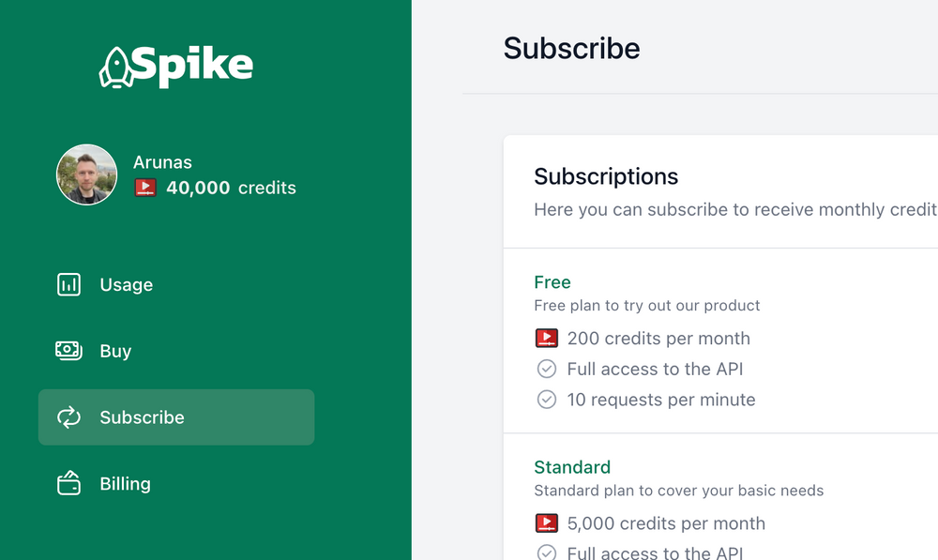Navigate to the Buy section

tap(115, 351)
